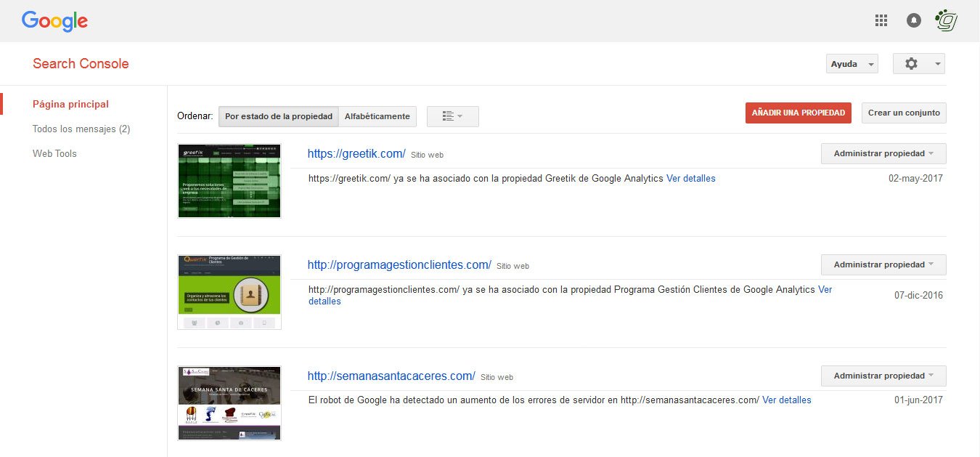Click the date 02-may-2017
Image resolution: width=980 pixels, height=457 pixels.
point(915,178)
